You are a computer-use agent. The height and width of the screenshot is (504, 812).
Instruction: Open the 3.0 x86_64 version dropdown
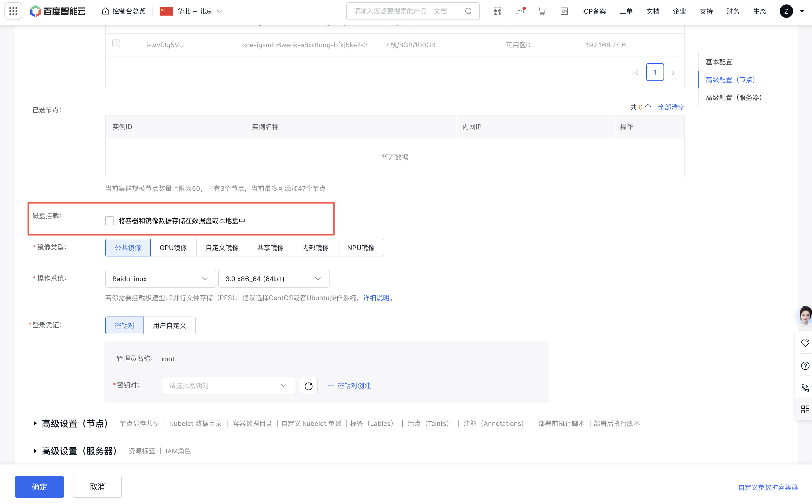click(274, 279)
